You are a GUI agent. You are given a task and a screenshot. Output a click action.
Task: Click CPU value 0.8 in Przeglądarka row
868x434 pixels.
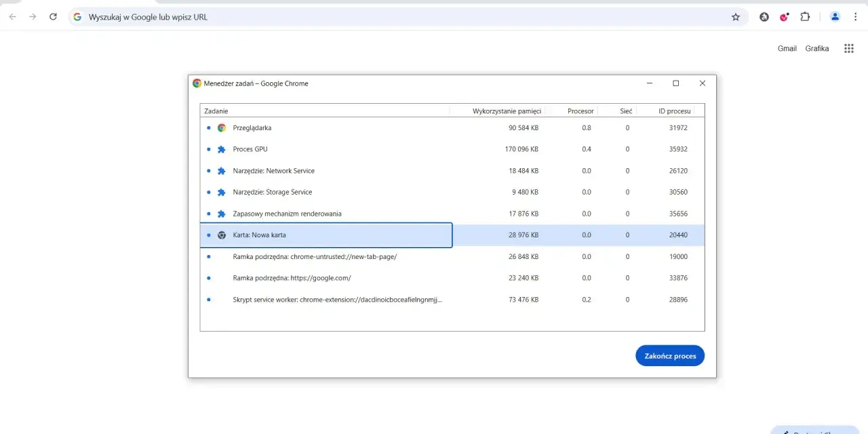[x=587, y=127]
